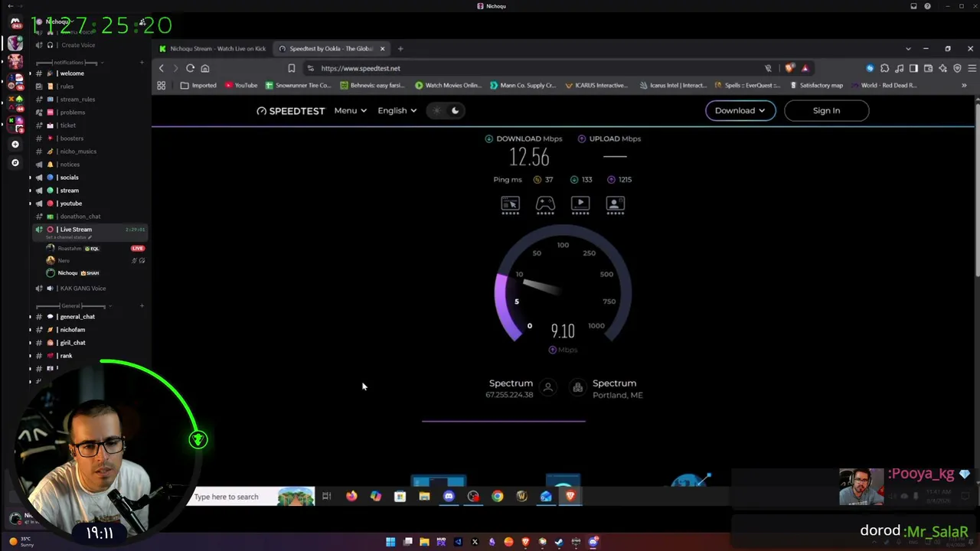Click the browser address bar URL
The width and height of the screenshot is (980, 551).
click(361, 68)
